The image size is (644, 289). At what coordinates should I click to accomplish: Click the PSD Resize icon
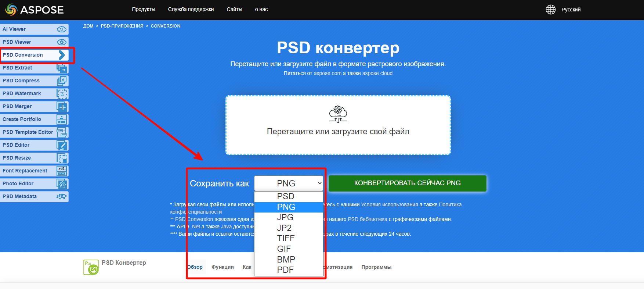(62, 158)
